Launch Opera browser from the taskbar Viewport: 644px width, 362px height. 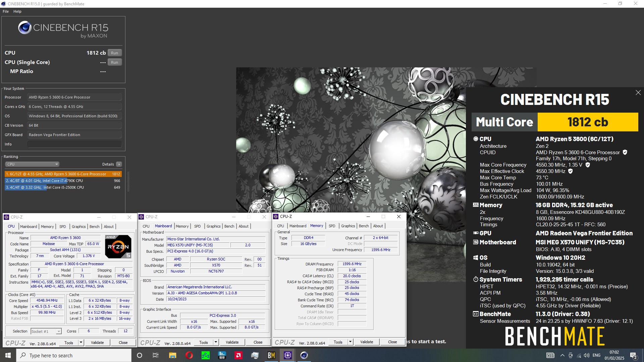189,355
